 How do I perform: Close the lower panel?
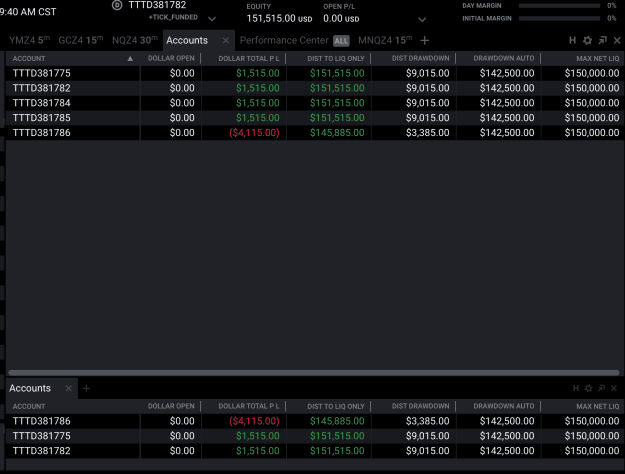click(614, 388)
